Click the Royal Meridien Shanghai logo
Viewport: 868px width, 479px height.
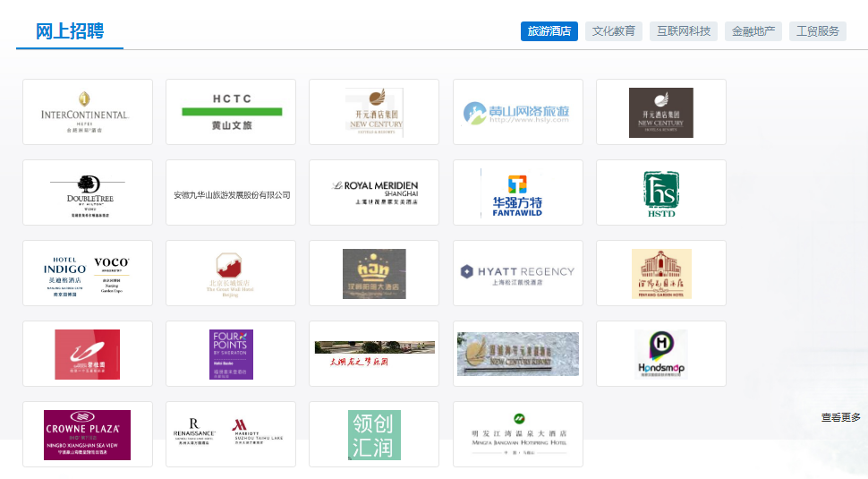click(373, 192)
